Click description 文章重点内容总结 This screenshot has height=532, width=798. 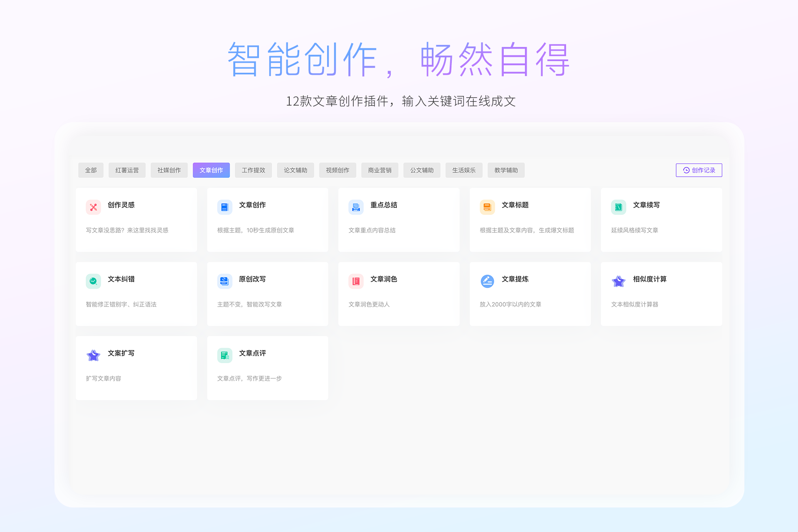pyautogui.click(x=372, y=230)
